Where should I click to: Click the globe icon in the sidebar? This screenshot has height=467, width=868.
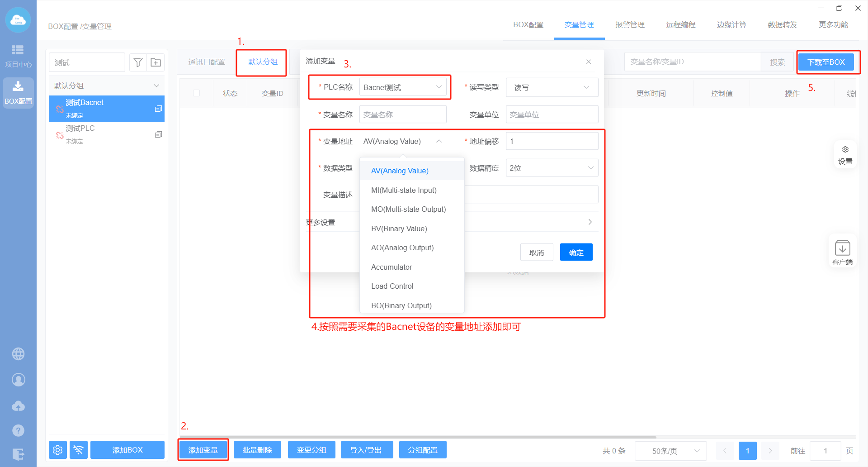(x=18, y=353)
